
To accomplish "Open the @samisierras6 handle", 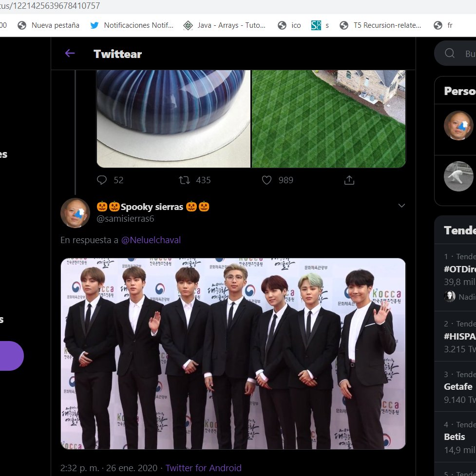I will click(x=125, y=219).
